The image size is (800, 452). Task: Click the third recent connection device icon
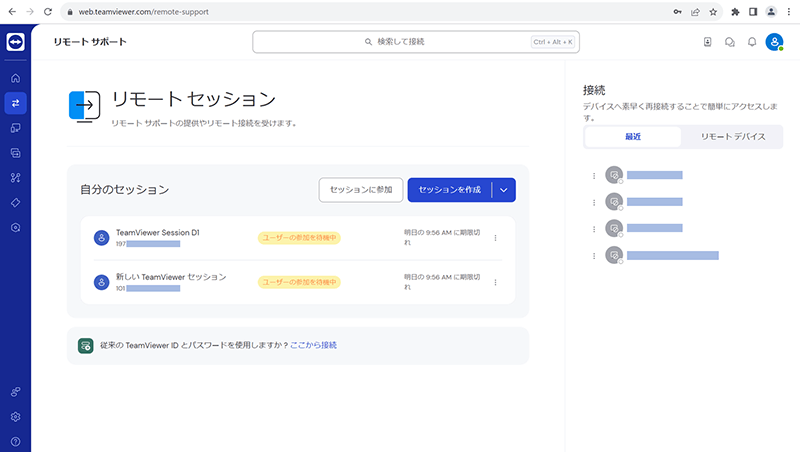click(614, 228)
